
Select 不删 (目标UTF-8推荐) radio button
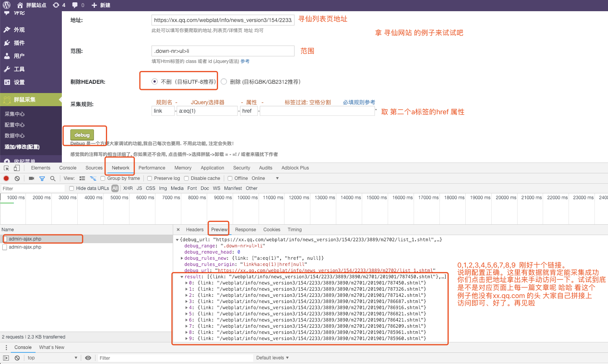(x=155, y=81)
